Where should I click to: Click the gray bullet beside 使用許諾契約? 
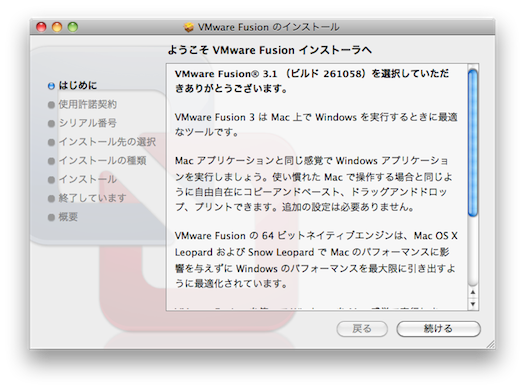(x=51, y=105)
